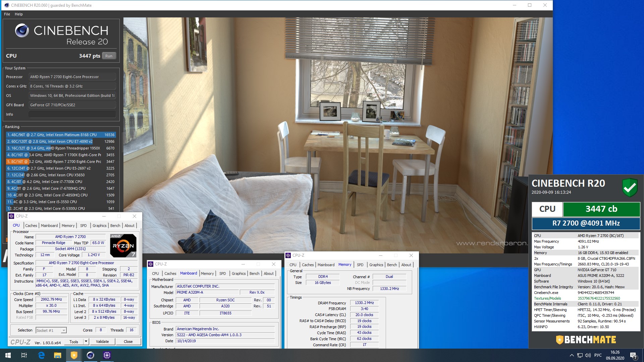Click the Validate button in CPU-Z
The image size is (644, 362).
coord(102,342)
